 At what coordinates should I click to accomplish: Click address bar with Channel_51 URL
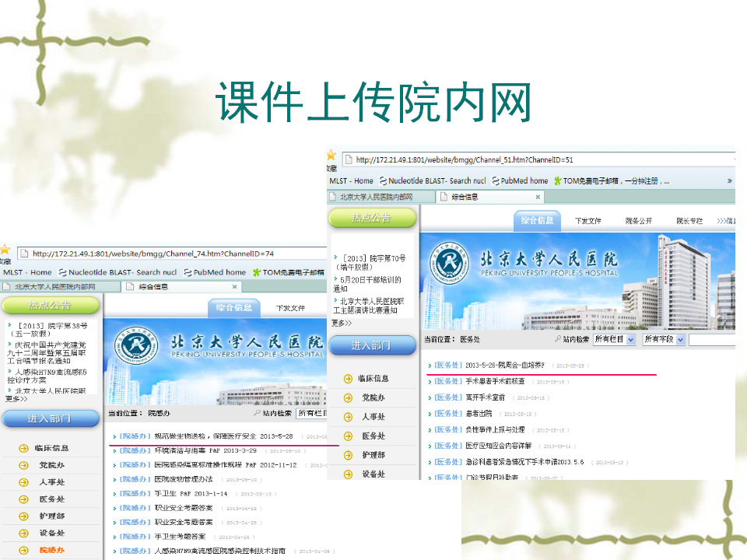click(x=538, y=160)
